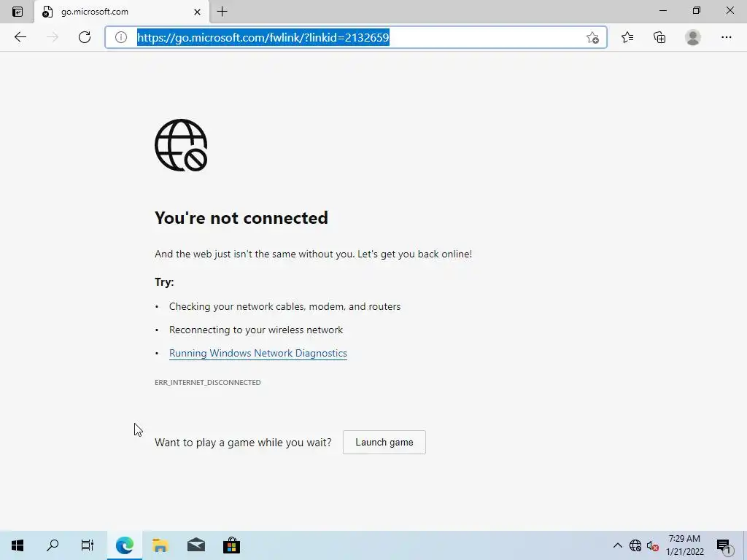Open a new tab with plus button

222,12
